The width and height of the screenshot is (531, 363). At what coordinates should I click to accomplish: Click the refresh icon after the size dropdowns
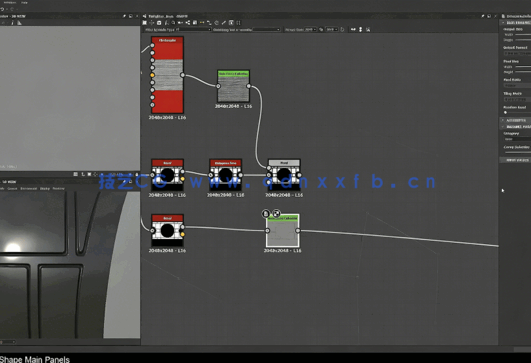pyautogui.click(x=342, y=29)
